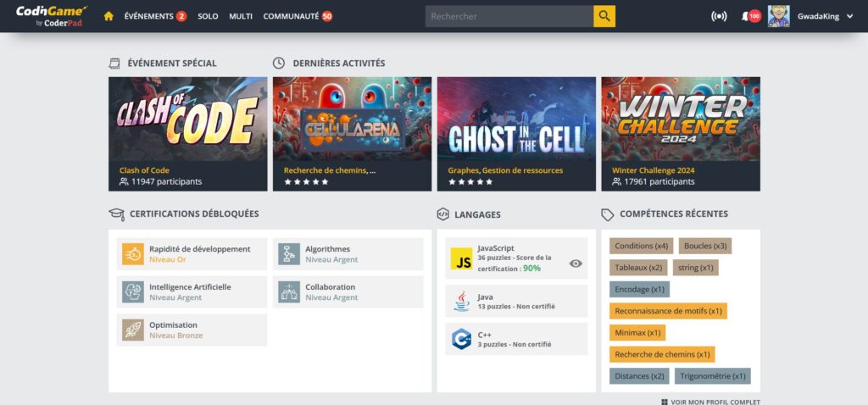The height and width of the screenshot is (405, 868).
Task: Select the Encodage (x1) skill tag
Action: coord(639,289)
